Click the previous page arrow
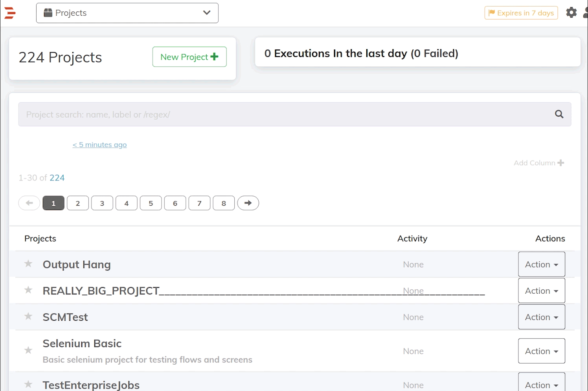 [x=29, y=203]
